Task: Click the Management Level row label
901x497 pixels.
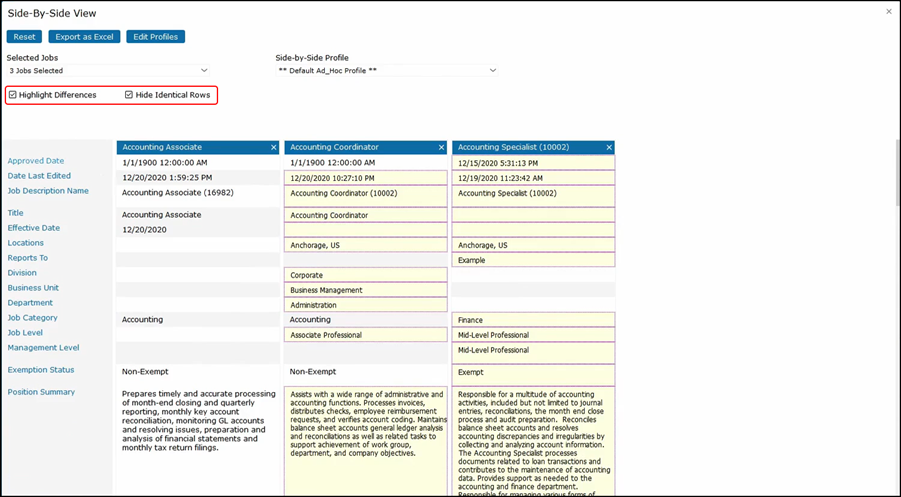Action: pyautogui.click(x=43, y=348)
